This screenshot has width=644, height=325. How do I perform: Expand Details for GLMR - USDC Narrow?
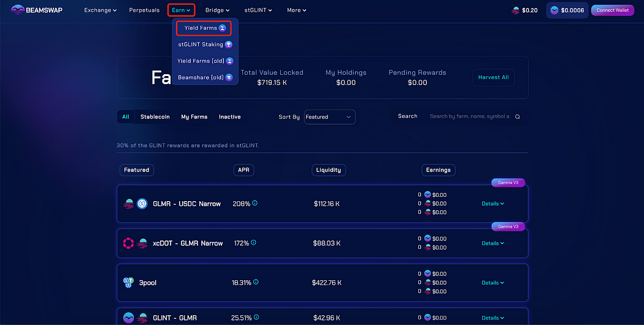[493, 204]
